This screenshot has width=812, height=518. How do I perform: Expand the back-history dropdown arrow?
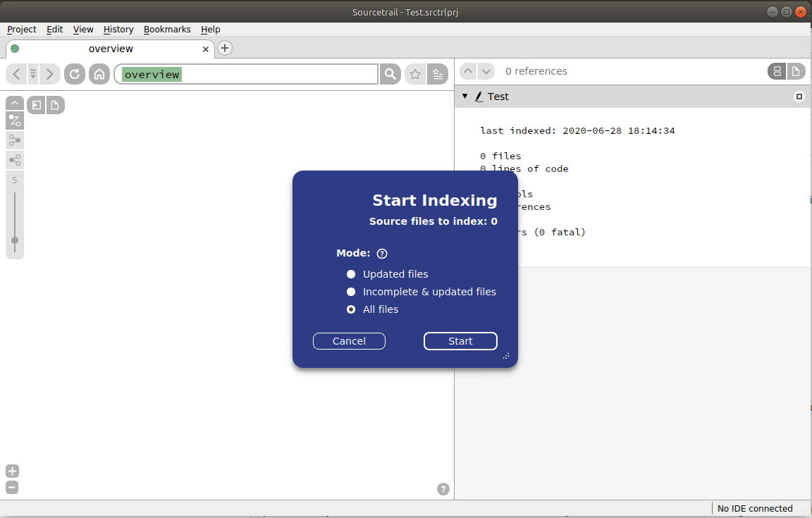(x=32, y=73)
